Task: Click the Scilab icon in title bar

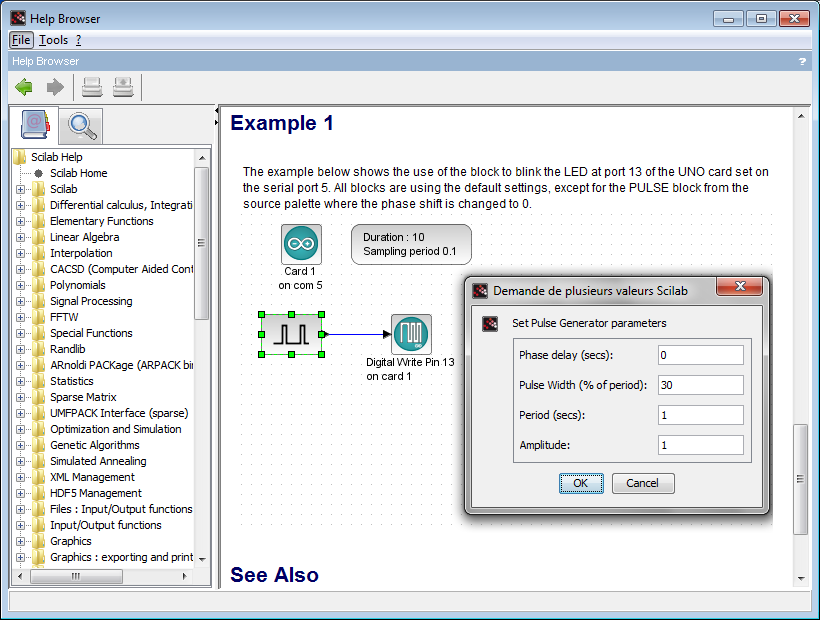Action: [18, 18]
